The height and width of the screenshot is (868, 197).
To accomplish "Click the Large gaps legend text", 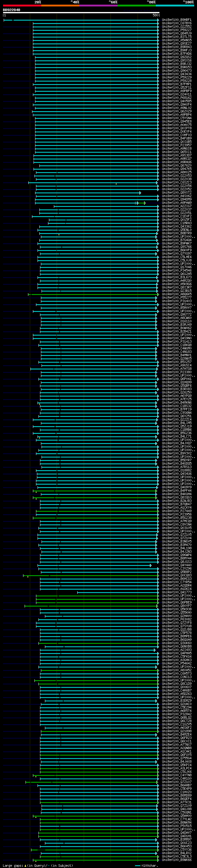I will (38, 865).
